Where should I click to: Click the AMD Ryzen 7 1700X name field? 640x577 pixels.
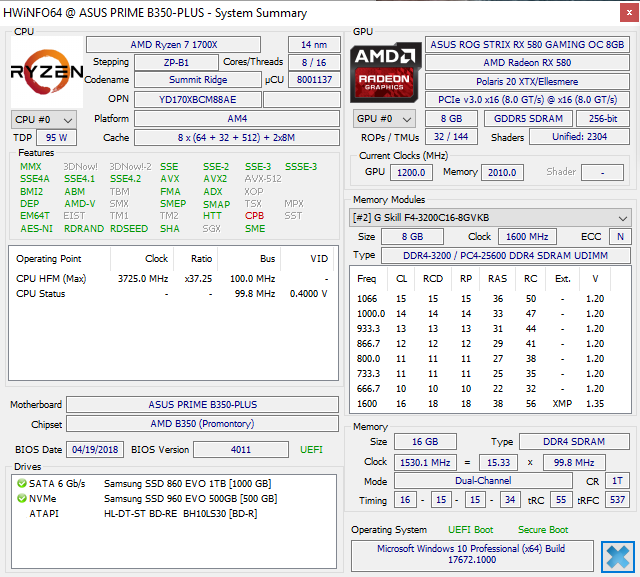[173, 44]
